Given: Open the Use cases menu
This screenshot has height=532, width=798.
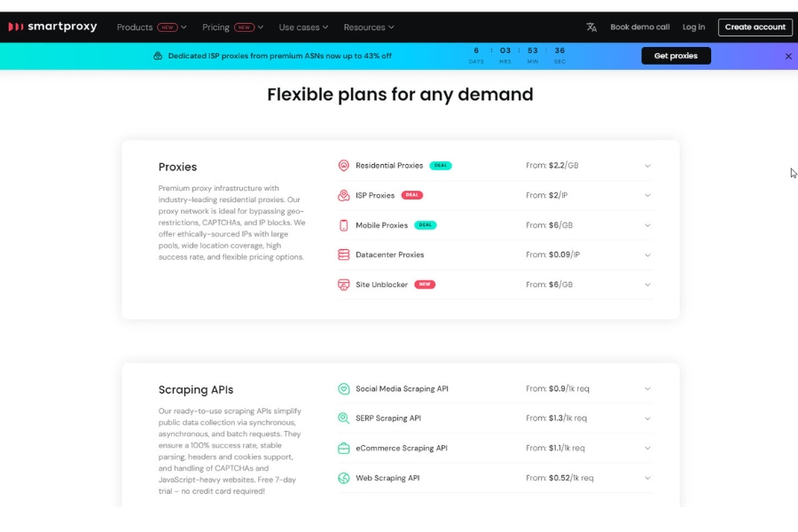Looking at the screenshot, I should pos(303,27).
